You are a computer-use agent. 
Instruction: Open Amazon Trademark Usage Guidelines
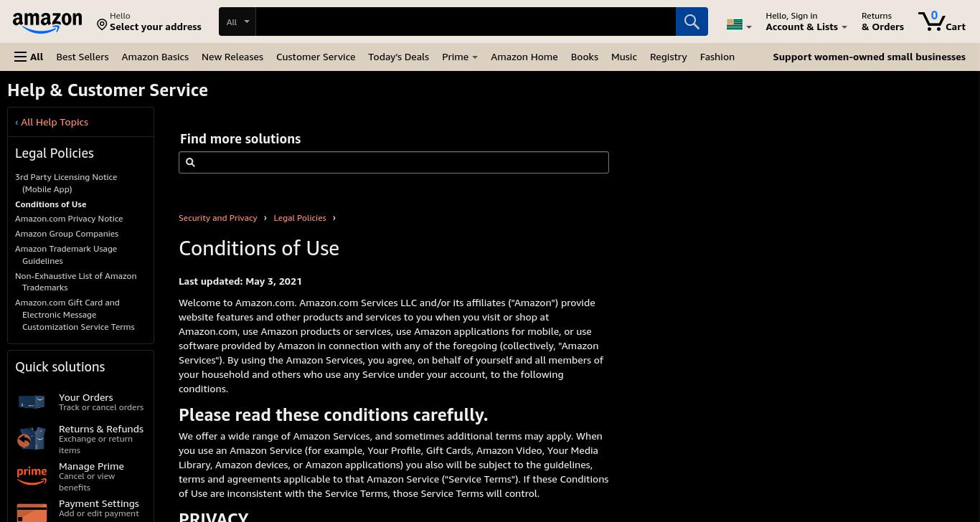[x=66, y=255]
